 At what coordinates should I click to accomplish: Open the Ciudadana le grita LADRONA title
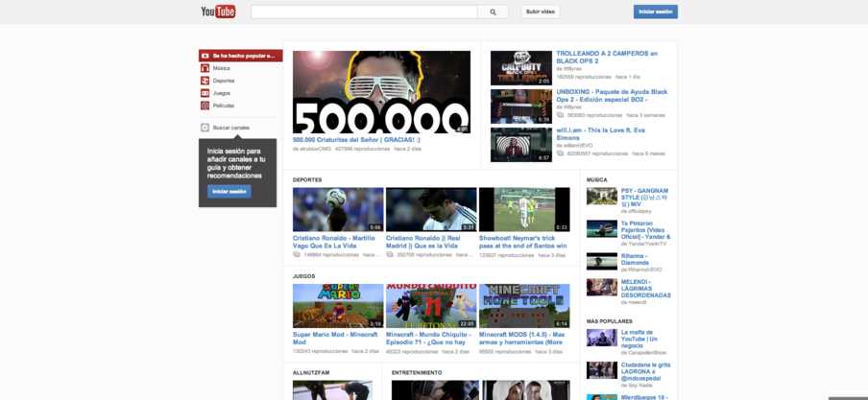coord(645,371)
